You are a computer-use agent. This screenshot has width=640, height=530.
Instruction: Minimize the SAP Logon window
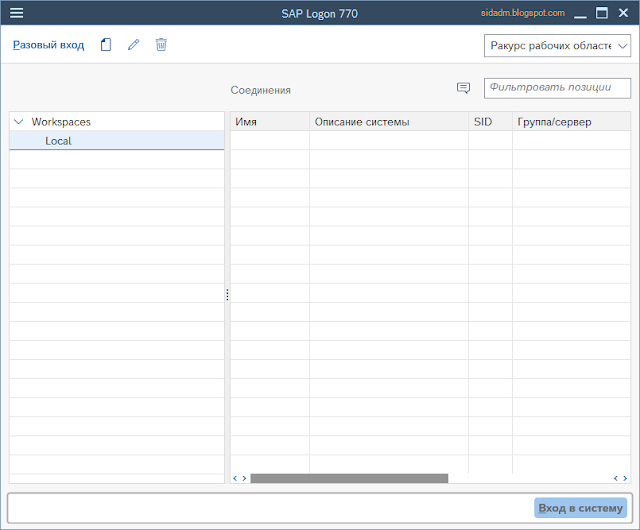[580, 16]
